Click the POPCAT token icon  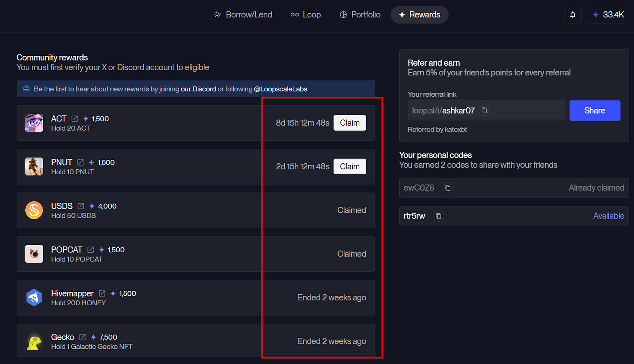click(34, 254)
